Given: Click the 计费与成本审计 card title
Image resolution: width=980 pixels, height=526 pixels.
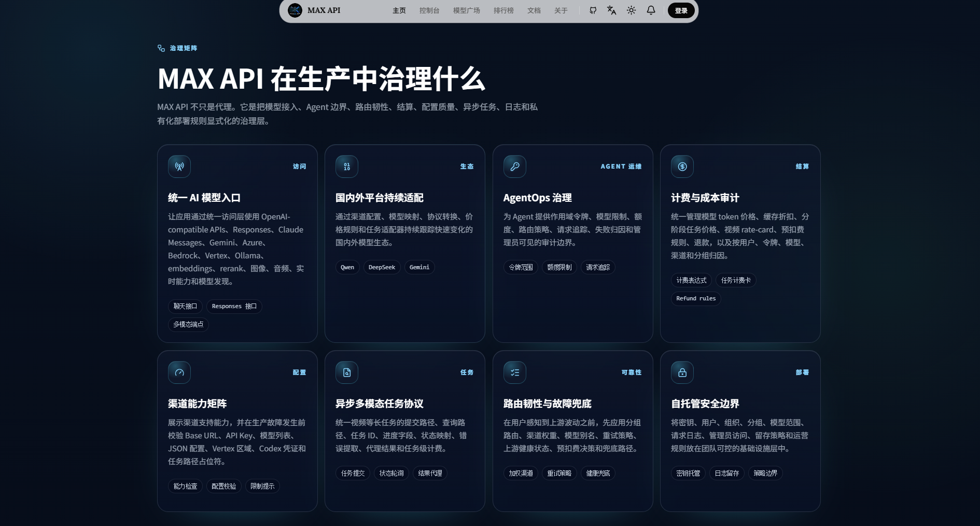Looking at the screenshot, I should tap(705, 198).
